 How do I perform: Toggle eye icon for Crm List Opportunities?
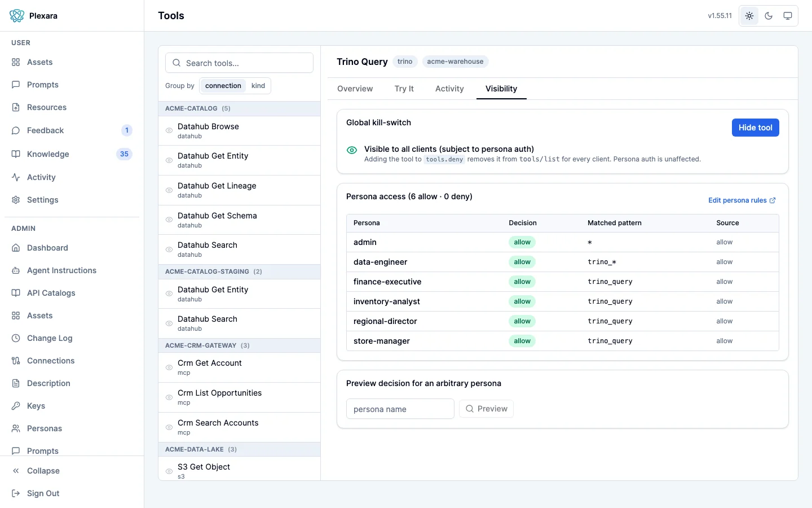click(x=169, y=397)
